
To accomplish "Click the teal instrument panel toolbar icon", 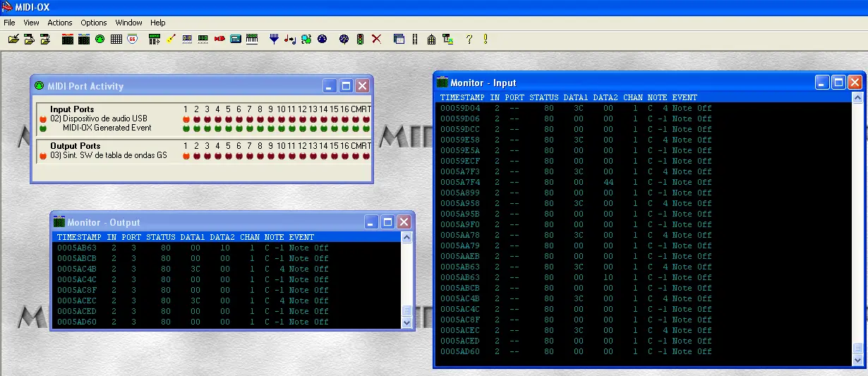I will [236, 40].
